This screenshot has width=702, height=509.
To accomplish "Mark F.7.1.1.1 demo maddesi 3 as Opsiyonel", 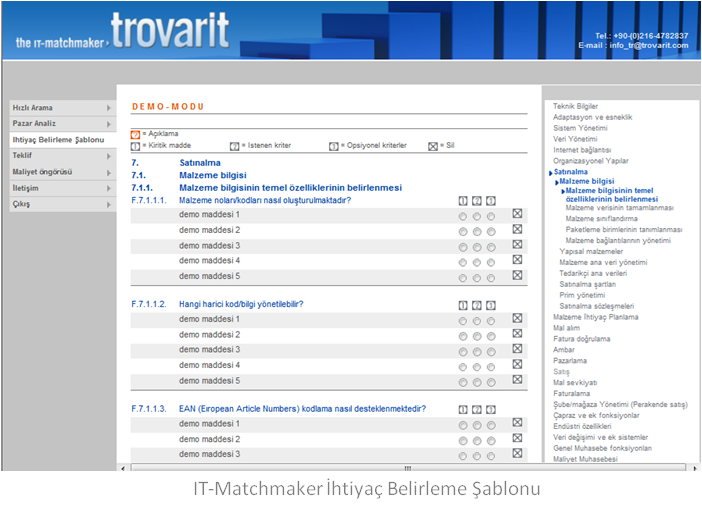I will (491, 247).
